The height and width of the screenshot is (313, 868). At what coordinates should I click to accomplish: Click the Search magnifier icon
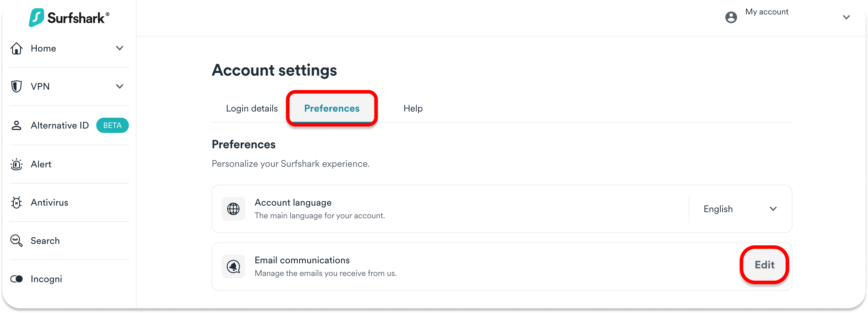(x=16, y=241)
